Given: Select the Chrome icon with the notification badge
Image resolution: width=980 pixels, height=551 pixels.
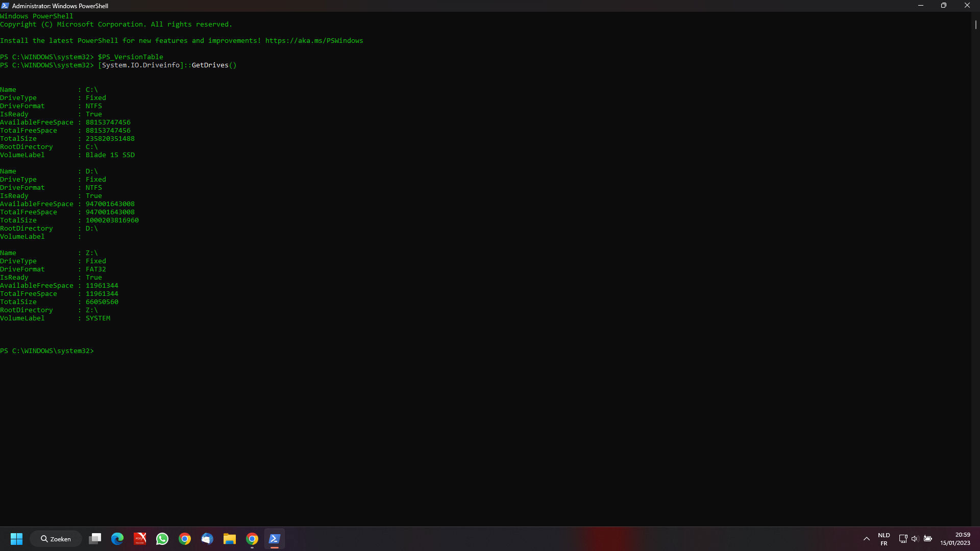Looking at the screenshot, I should point(252,539).
